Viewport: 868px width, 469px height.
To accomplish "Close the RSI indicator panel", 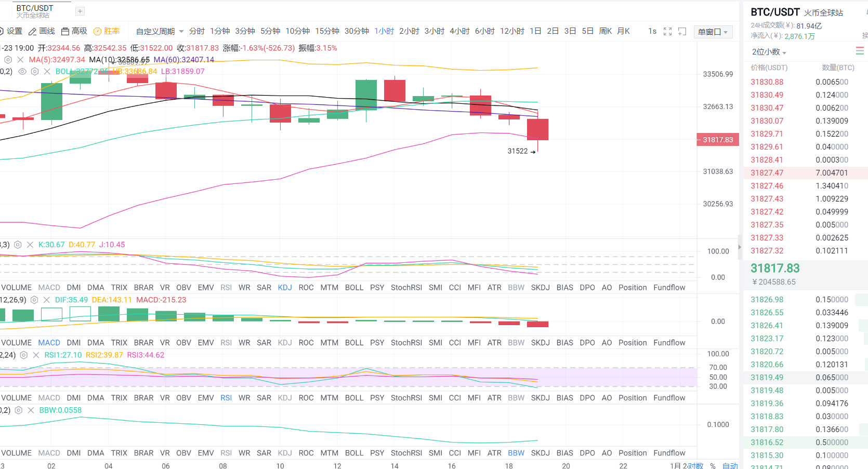I will (36, 355).
